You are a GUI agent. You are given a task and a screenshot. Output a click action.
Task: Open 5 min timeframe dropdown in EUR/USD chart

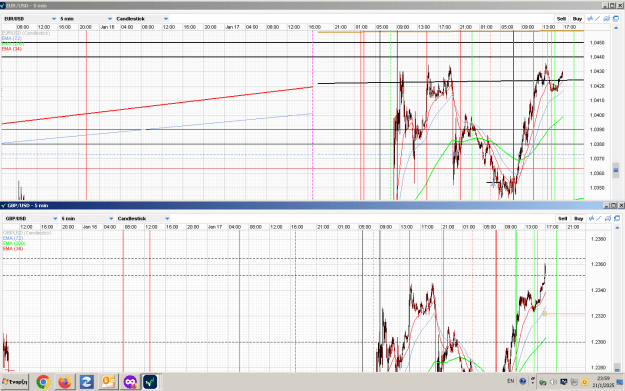tap(86, 19)
